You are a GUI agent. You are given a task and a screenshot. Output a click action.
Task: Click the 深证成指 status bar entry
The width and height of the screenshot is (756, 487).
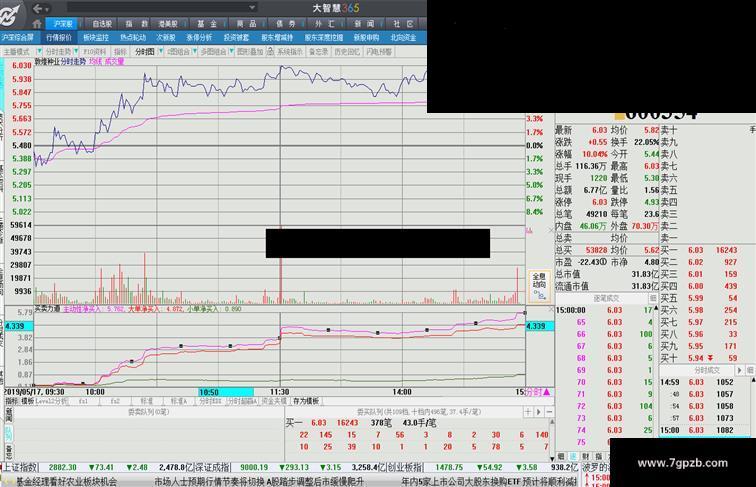coord(213,467)
